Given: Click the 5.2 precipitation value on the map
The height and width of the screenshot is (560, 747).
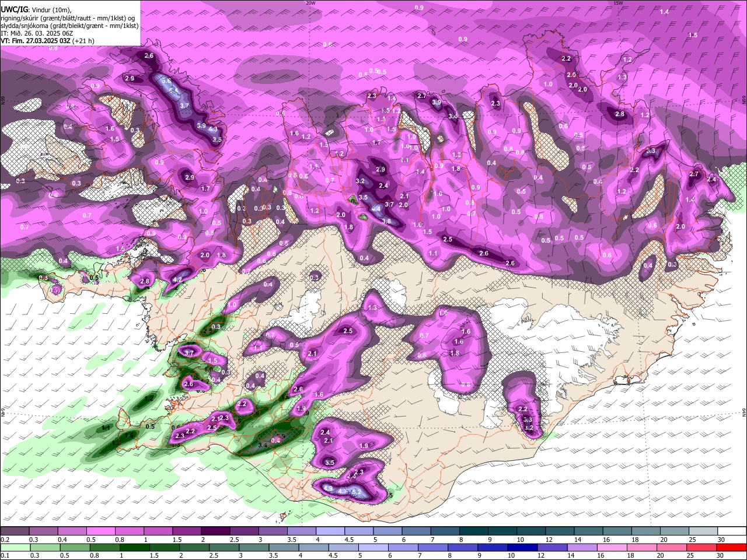Looking at the screenshot, I should click(357, 493).
